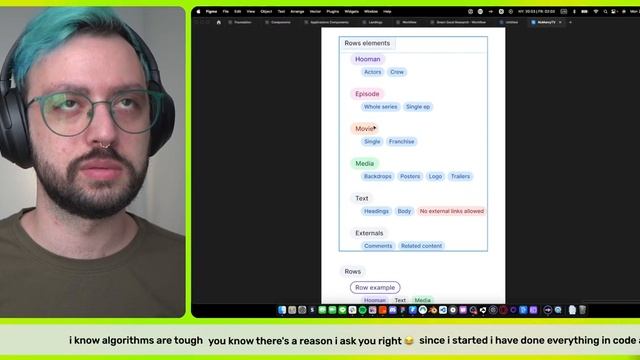Screen dimensions: 640x360
Task: Select the Trailers chip
Action: point(460,176)
